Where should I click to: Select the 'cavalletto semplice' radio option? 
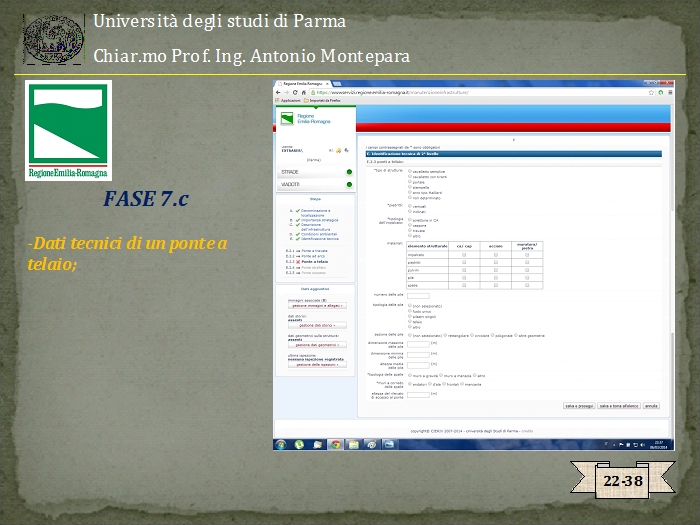pos(410,171)
